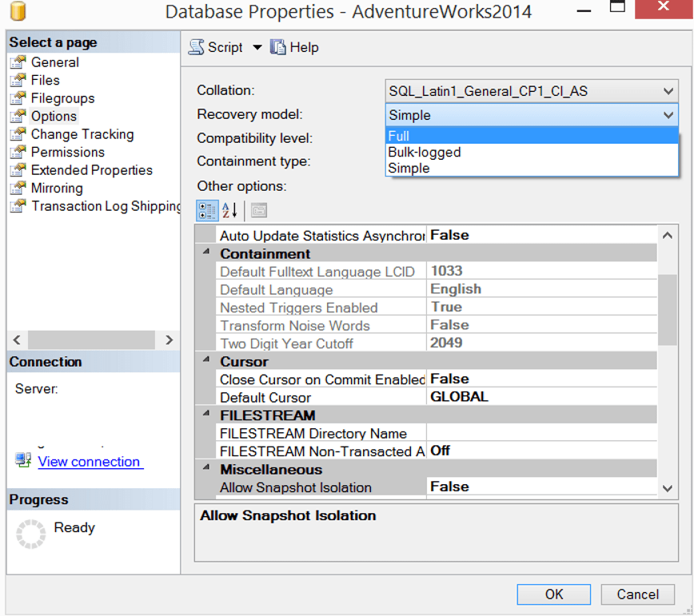
Task: Click the Extended Properties page icon
Action: click(18, 170)
